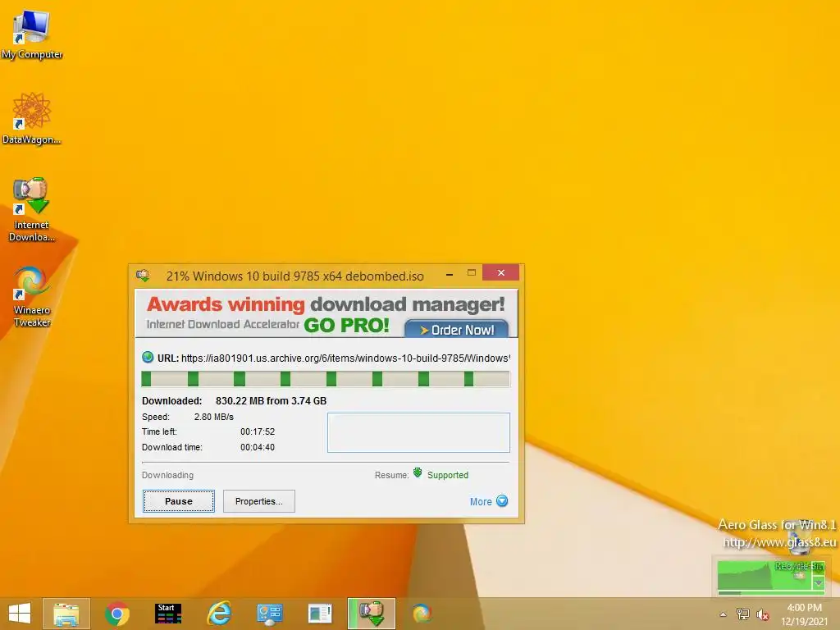Open the Start tiles taskbar app
The height and width of the screenshot is (630, 840).
tap(167, 614)
